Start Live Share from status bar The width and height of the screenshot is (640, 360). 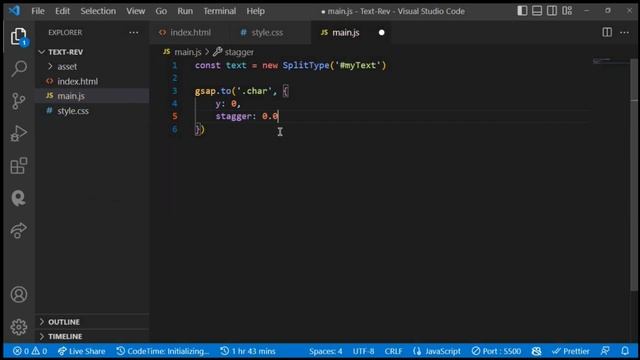pyautogui.click(x=81, y=351)
